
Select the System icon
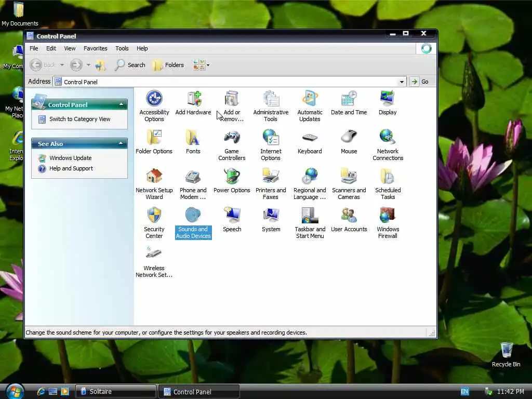tap(271, 220)
